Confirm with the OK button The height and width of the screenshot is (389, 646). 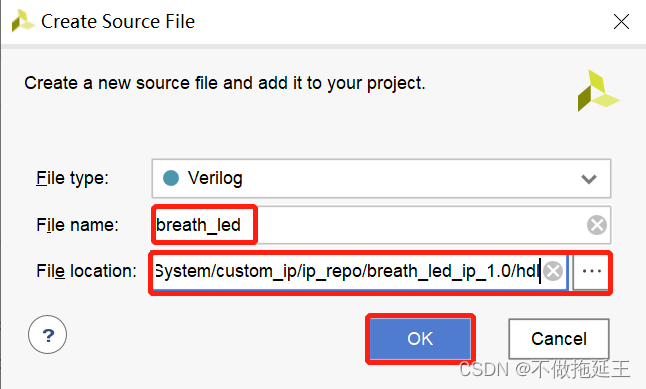pyautogui.click(x=420, y=339)
